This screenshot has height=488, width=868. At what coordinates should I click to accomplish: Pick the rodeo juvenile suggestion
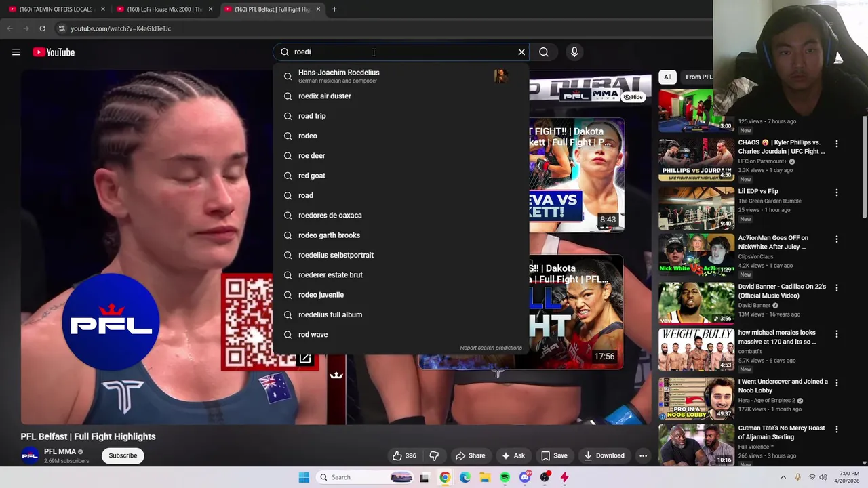(x=401, y=295)
